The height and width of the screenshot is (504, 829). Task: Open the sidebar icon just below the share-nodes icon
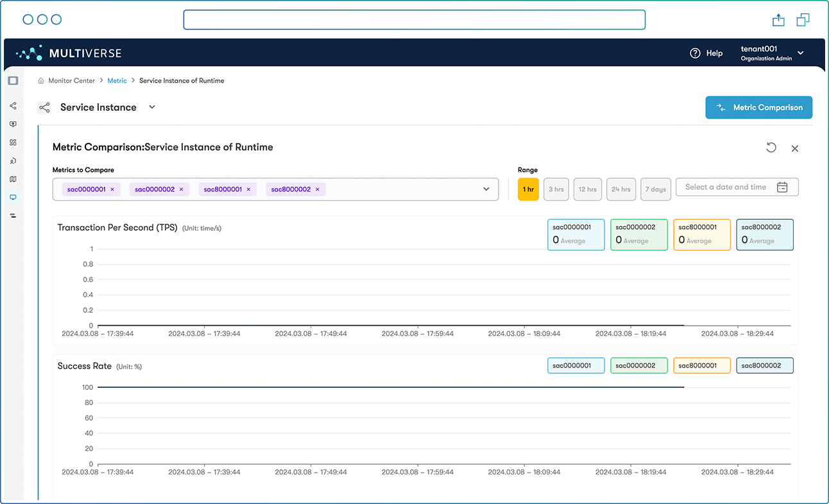point(13,124)
